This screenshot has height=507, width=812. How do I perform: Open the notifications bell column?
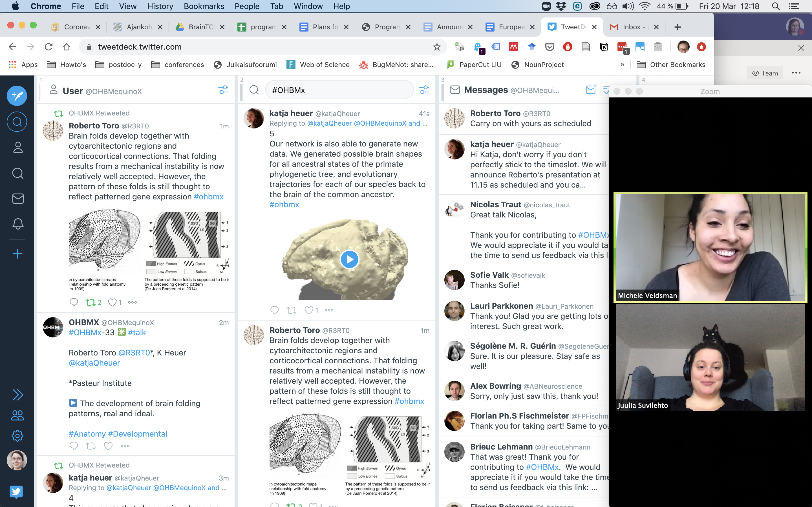[x=18, y=224]
